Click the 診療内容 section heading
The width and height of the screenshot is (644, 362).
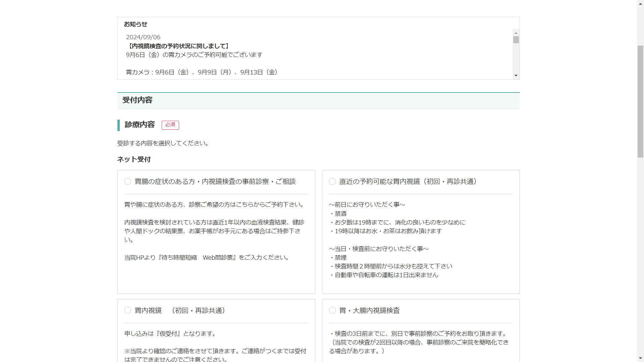point(140,125)
